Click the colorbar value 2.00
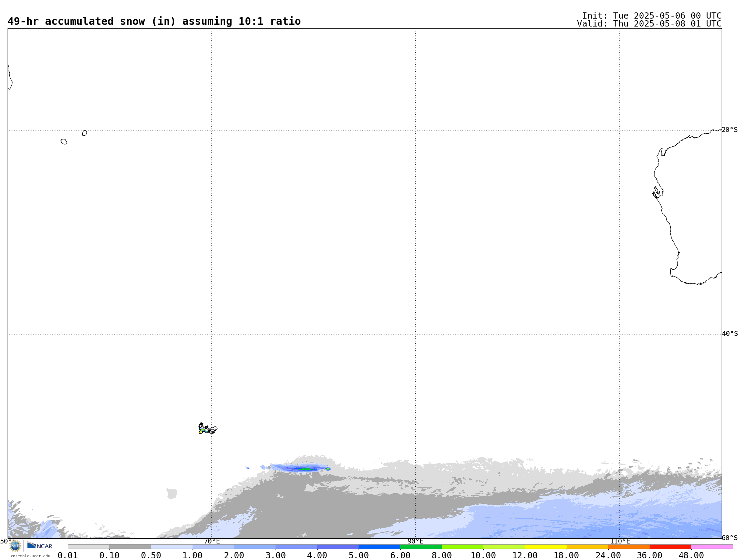This screenshot has width=744, height=560. 234,555
